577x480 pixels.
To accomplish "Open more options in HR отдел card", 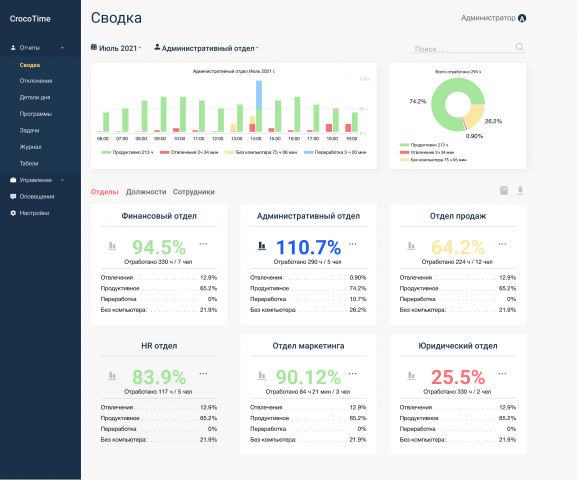I will pyautogui.click(x=203, y=373).
